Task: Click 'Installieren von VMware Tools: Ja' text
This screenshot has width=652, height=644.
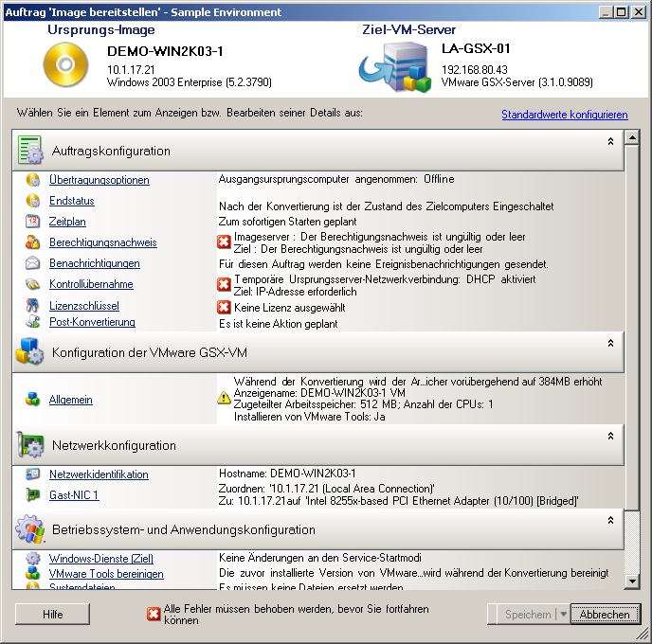Action: click(309, 417)
